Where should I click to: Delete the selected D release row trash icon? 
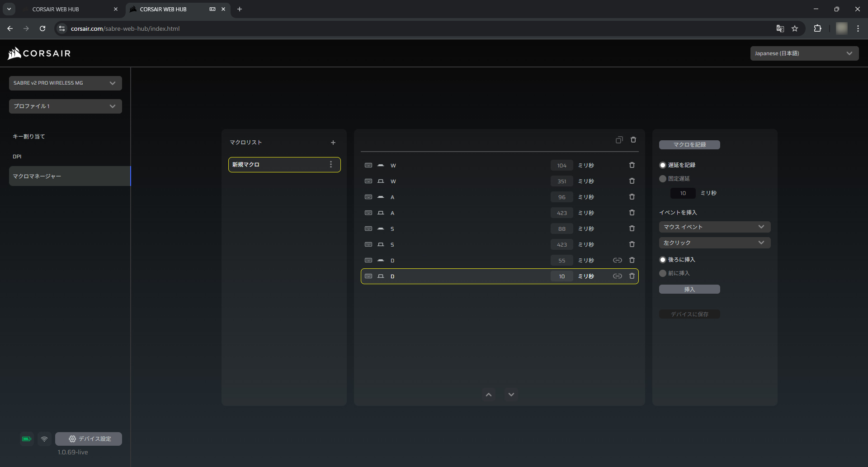point(632,276)
